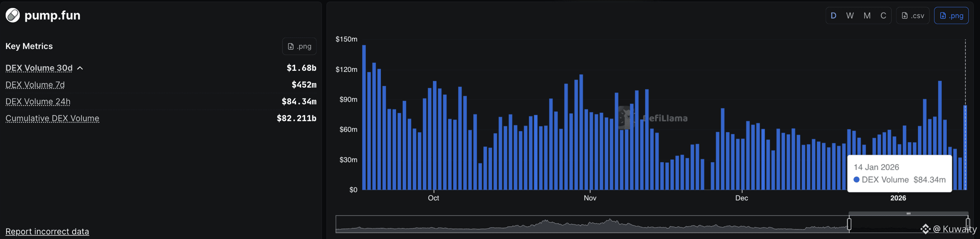Switch chart to cumulative C view
The width and height of the screenshot is (980, 239).
(883, 16)
